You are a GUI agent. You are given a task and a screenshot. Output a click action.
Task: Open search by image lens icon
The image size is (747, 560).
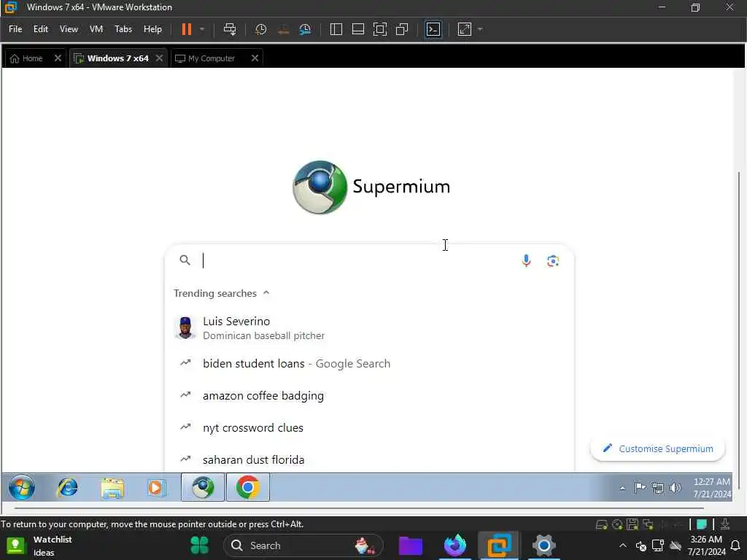click(x=553, y=261)
